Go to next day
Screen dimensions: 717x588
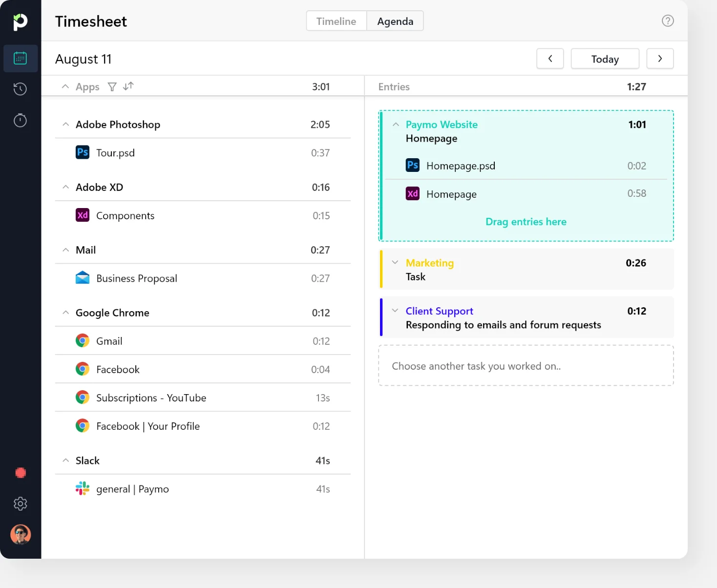pyautogui.click(x=660, y=59)
